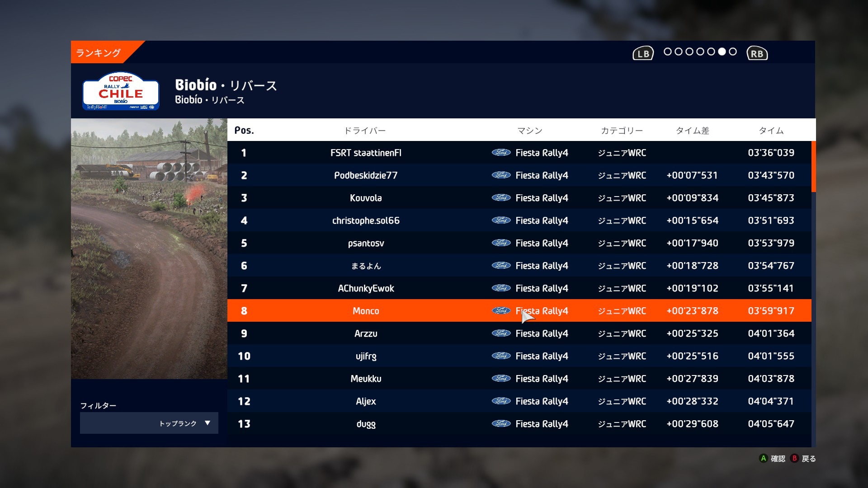Select the fifth page indicator dot
The image size is (868, 488).
coord(711,52)
